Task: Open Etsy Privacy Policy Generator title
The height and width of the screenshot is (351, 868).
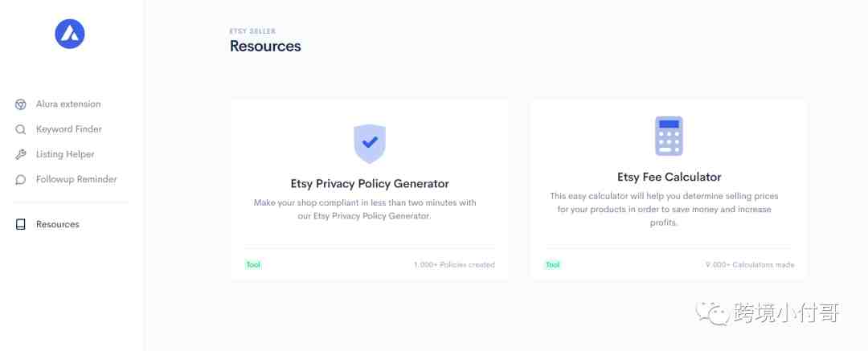Action: point(370,184)
